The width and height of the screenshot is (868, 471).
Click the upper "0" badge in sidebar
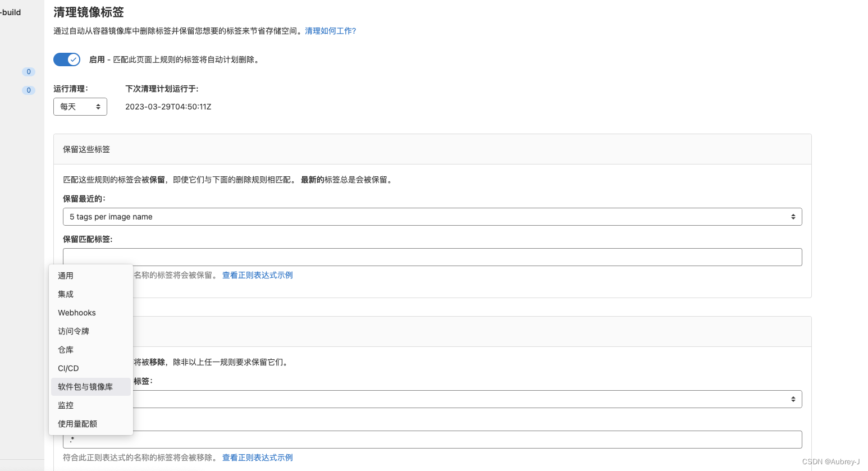pyautogui.click(x=28, y=71)
